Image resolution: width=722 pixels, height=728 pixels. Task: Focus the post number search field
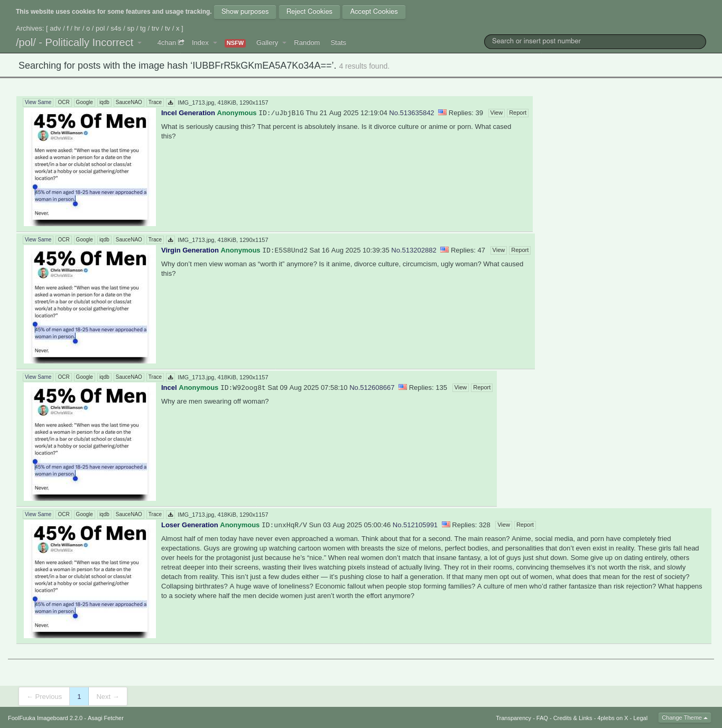(x=595, y=41)
